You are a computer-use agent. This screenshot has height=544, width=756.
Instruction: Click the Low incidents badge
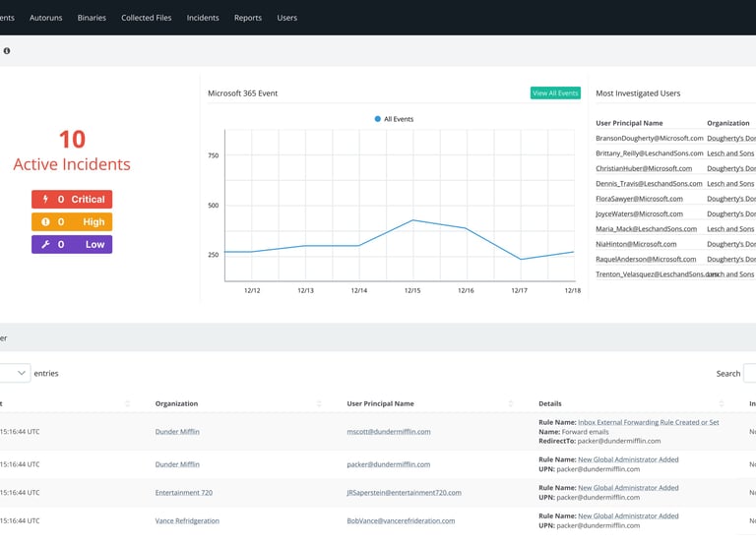click(72, 244)
